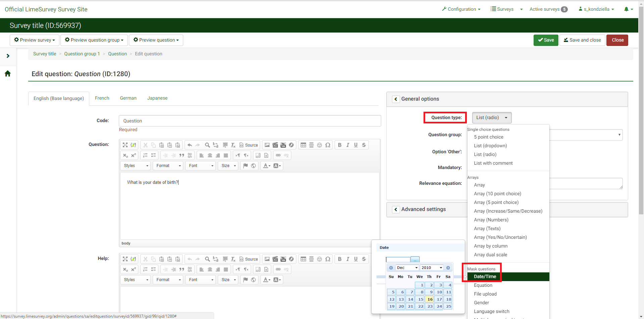This screenshot has width=644, height=319.
Task: Switch to the French language tab
Action: pyautogui.click(x=102, y=98)
